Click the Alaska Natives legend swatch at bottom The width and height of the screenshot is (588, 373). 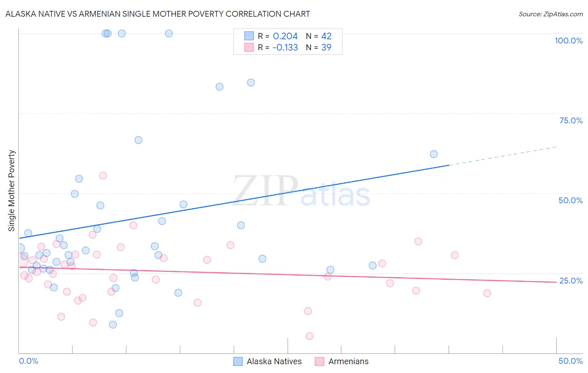[238, 361]
